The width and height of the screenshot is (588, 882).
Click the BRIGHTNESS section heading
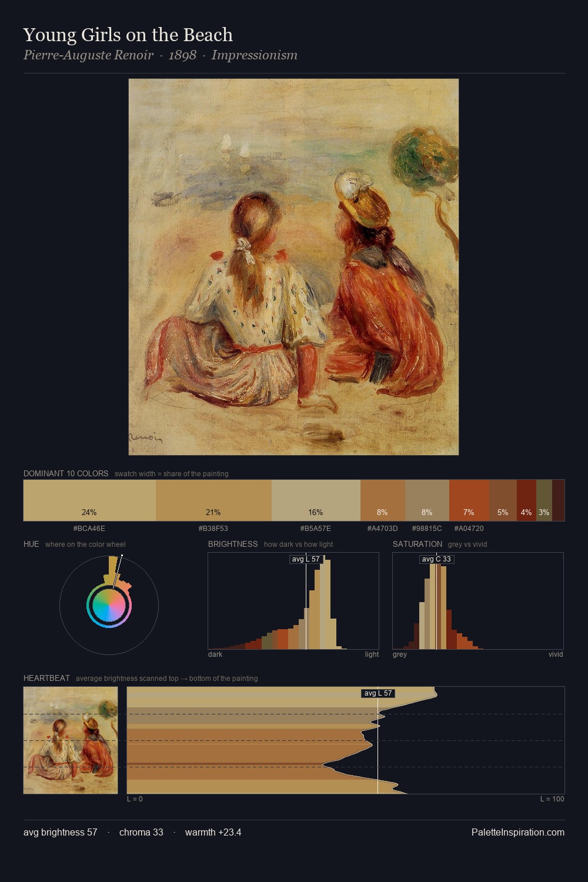pos(233,544)
